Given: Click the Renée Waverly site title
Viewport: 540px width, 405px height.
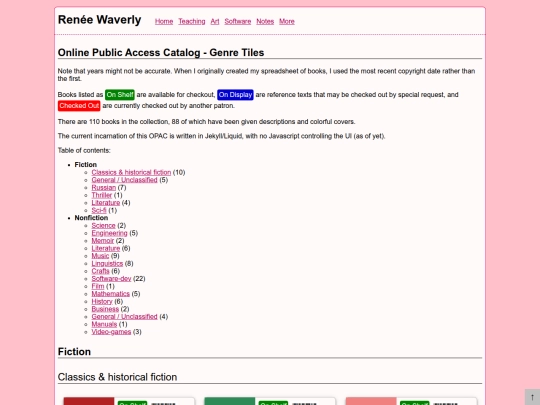Looking at the screenshot, I should tap(100, 20).
